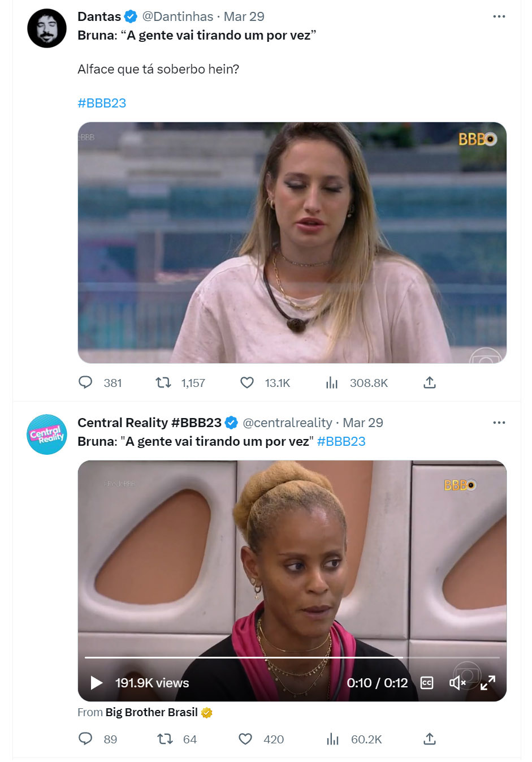The width and height of the screenshot is (532, 762).
Task: Open more options for Central Reality tweet
Action: (499, 423)
